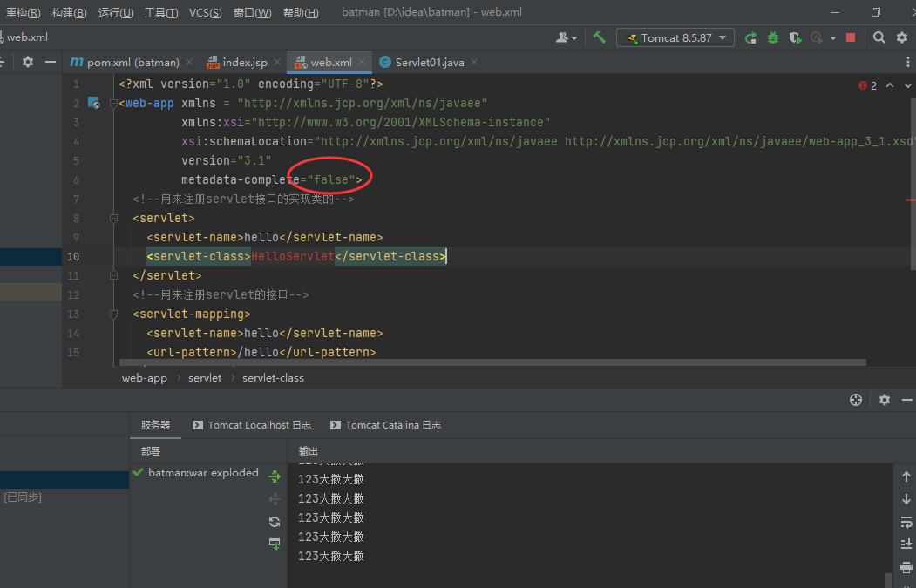
Task: Switch to the Servlet01.java tab
Action: [430, 63]
